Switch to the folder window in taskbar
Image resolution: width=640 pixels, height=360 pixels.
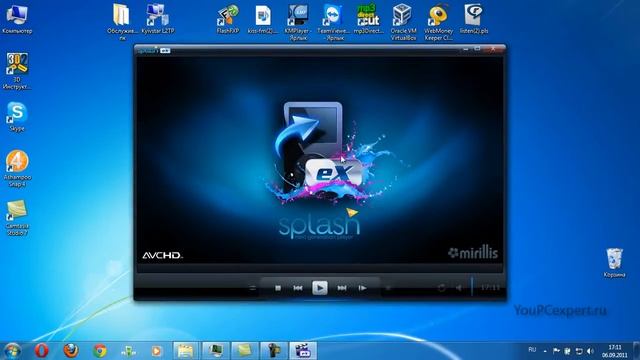(x=185, y=351)
